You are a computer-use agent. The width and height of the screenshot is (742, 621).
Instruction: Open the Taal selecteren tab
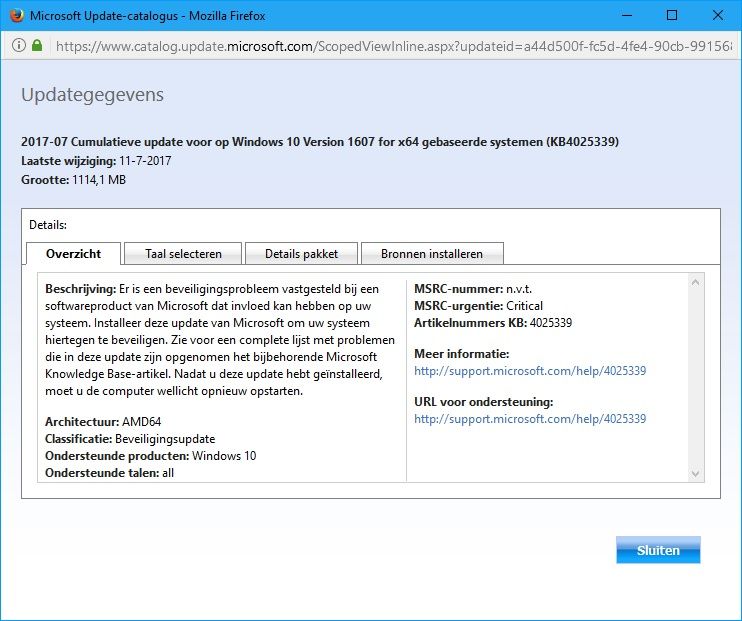[183, 254]
